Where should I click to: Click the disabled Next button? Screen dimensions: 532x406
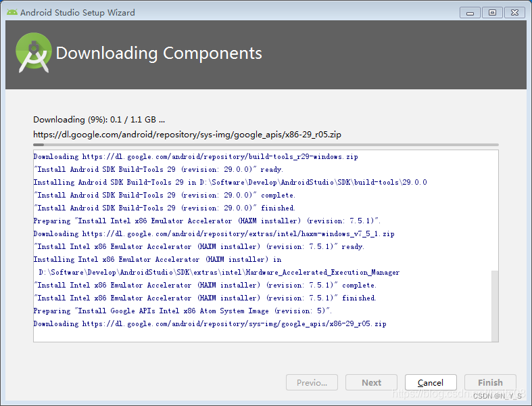371,382
